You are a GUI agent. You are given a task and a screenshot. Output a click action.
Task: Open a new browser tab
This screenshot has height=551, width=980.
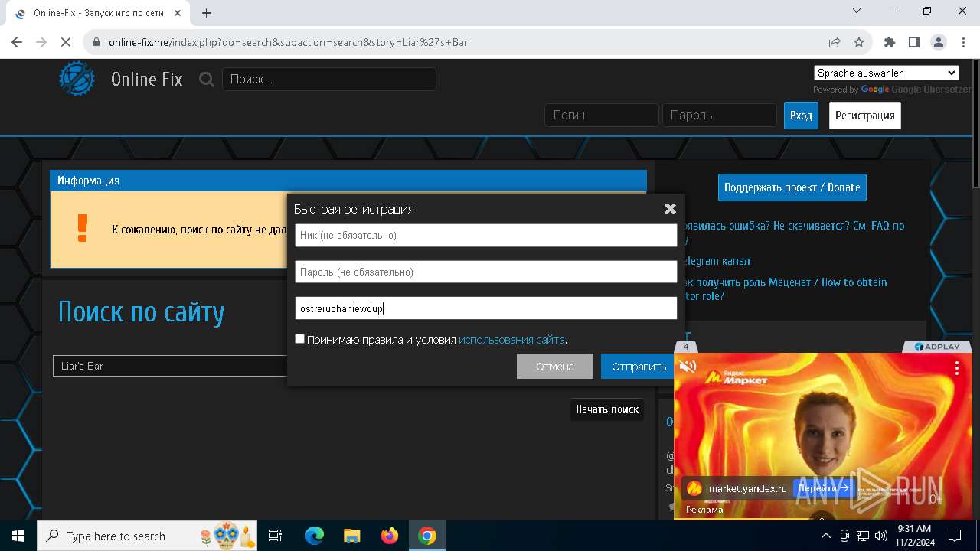click(207, 13)
